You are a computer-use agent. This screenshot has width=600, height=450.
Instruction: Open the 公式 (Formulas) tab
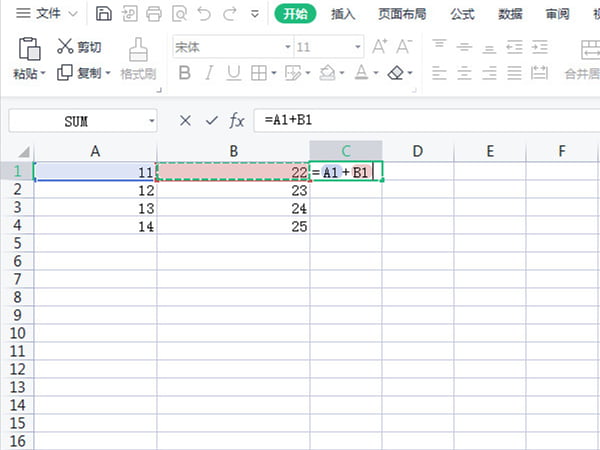point(462,14)
